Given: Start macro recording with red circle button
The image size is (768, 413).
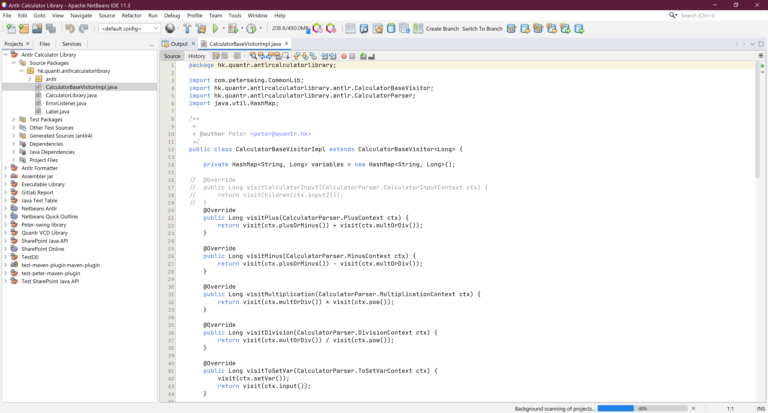Looking at the screenshot, I should coord(344,56).
